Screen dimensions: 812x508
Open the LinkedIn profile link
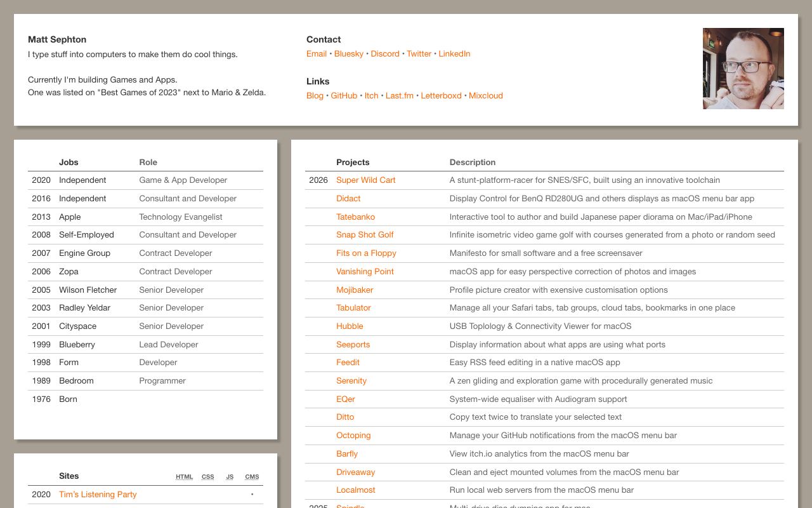[454, 54]
